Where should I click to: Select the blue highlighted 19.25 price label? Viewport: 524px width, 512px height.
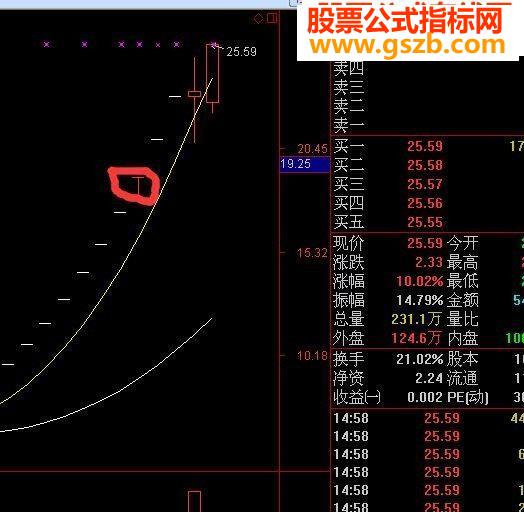(305, 164)
